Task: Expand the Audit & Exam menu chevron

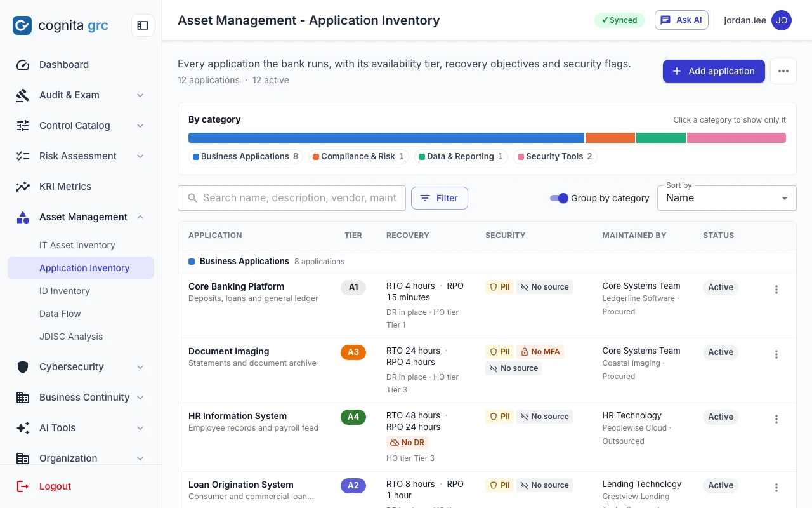Action: [x=140, y=95]
